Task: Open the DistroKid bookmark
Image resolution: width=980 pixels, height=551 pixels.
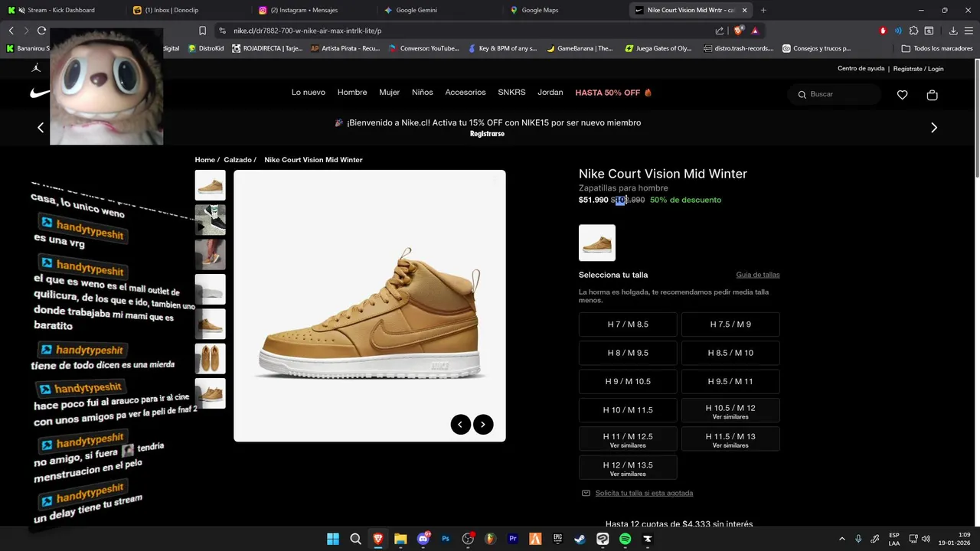Action: (x=206, y=48)
